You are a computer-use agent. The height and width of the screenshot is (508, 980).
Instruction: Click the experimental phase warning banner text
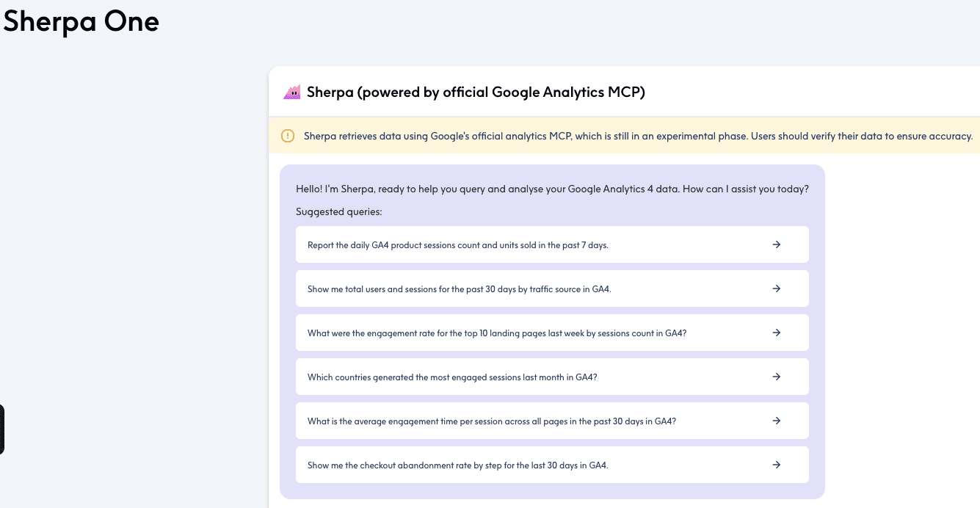coord(638,136)
